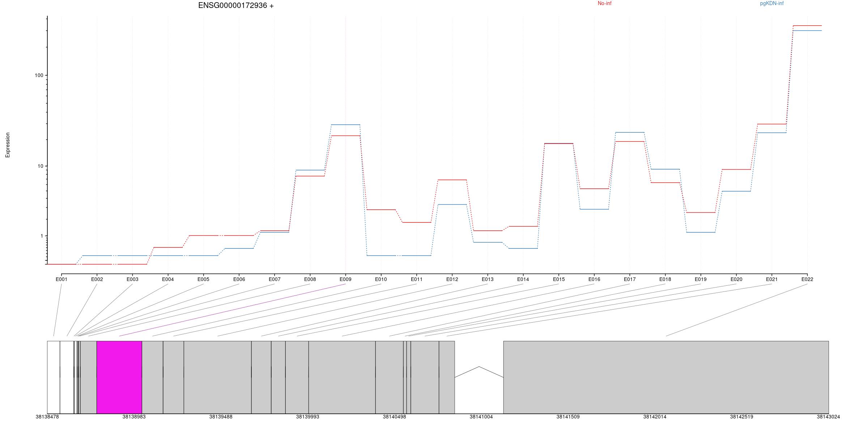Image resolution: width=868 pixels, height=434 pixels.
Task: Select exon label E006
Action: click(x=239, y=279)
